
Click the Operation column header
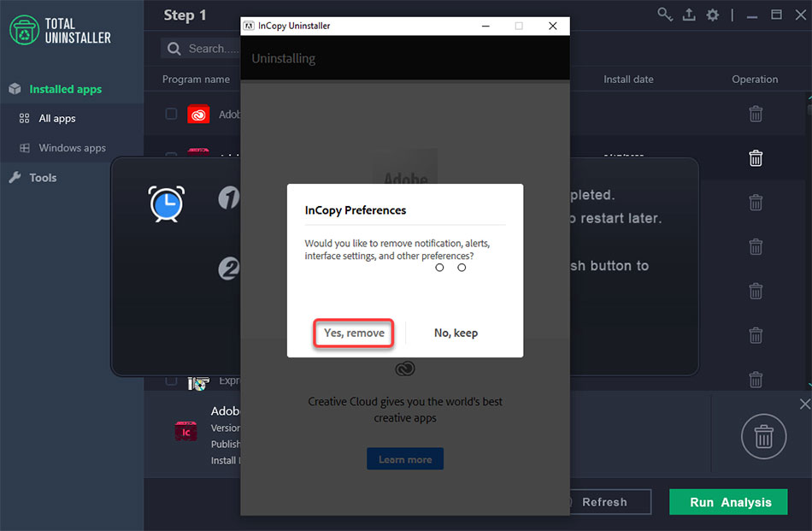pos(755,80)
